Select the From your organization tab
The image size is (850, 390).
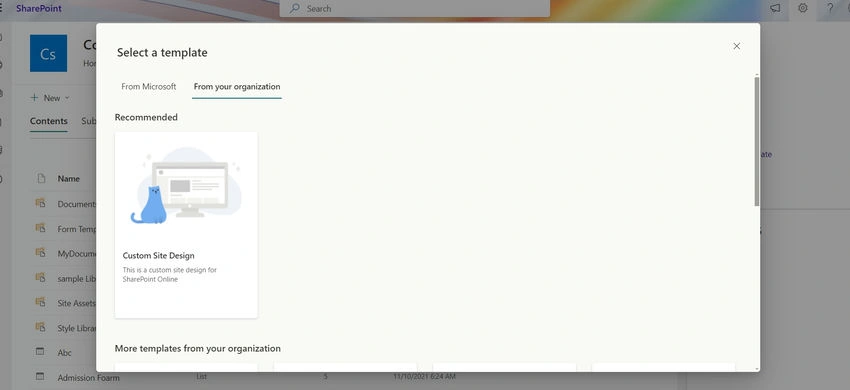coord(237,87)
